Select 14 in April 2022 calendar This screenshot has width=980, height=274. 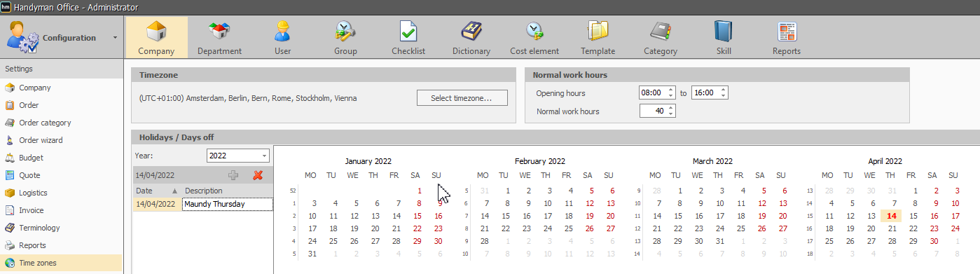click(892, 216)
